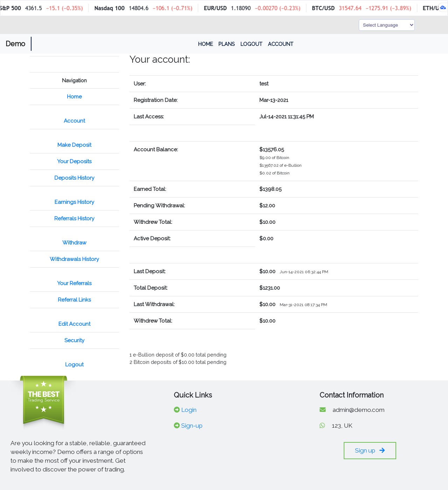This screenshot has height=490, width=448.
Task: Go to Earnings History page
Action: point(74,202)
